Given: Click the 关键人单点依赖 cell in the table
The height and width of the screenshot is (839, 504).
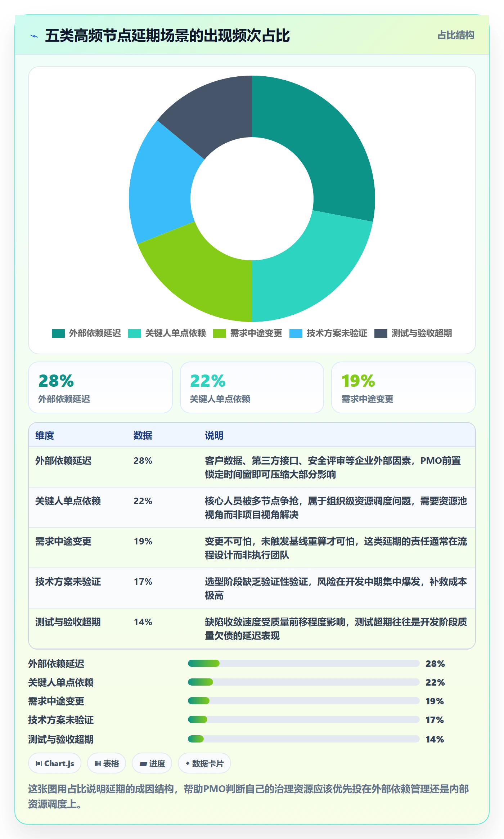Looking at the screenshot, I should (x=68, y=501).
